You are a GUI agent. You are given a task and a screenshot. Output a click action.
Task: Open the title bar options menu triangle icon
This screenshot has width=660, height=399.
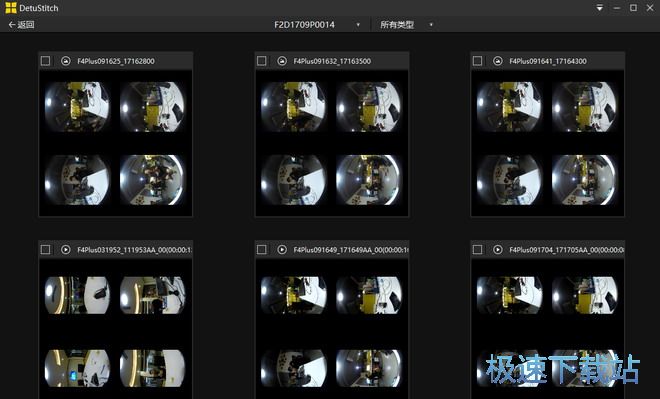(600, 8)
